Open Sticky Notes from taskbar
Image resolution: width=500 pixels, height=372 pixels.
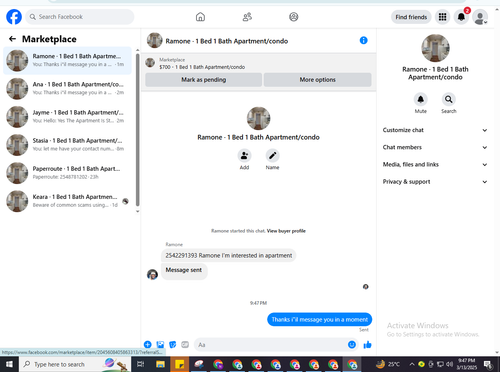pyautogui.click(x=180, y=364)
